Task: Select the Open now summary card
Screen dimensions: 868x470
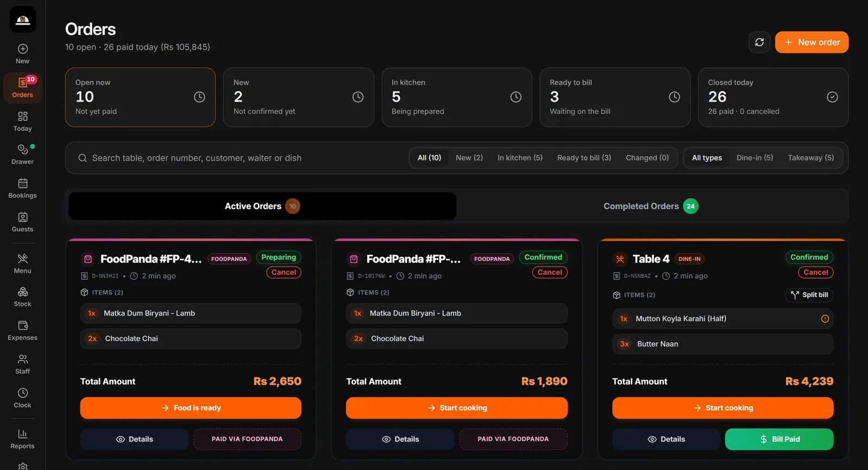Action: coord(141,97)
